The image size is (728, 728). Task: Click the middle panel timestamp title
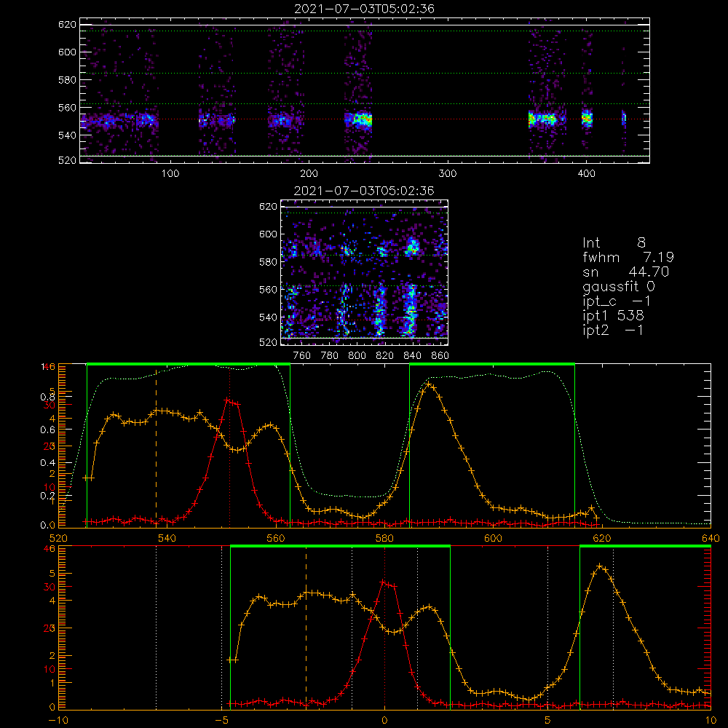point(364,191)
